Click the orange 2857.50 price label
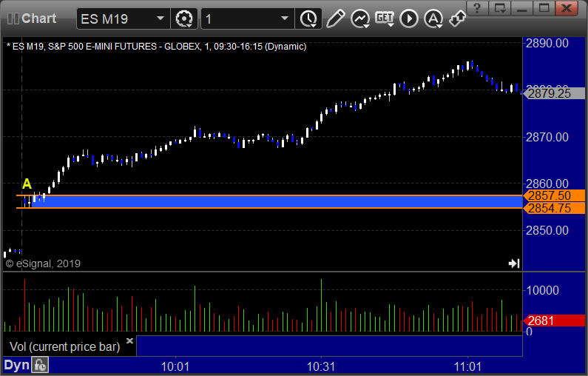Image resolution: width=588 pixels, height=376 pixels. tap(554, 195)
